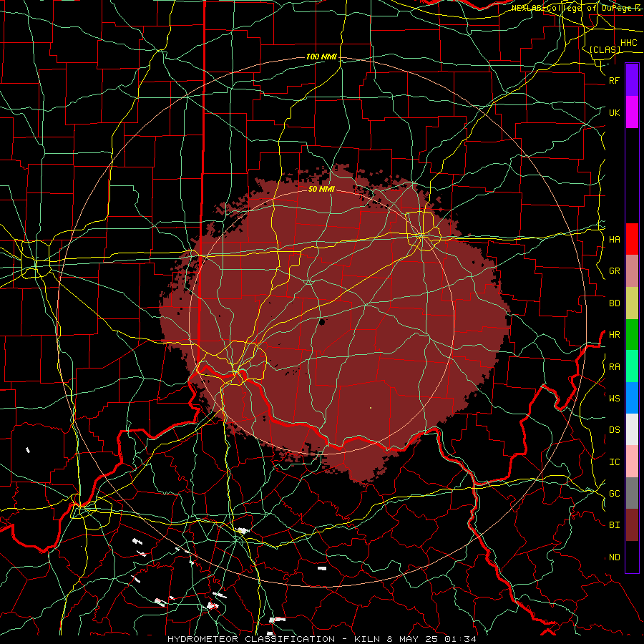Click the brown BI legend swatch
The image size is (644, 644).
coord(632,525)
